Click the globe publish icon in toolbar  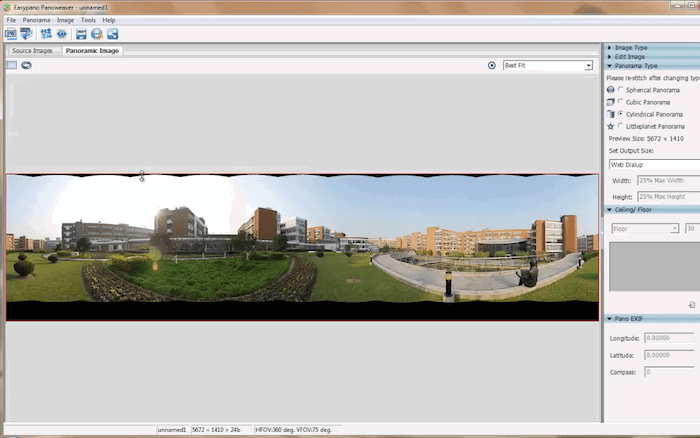96,33
